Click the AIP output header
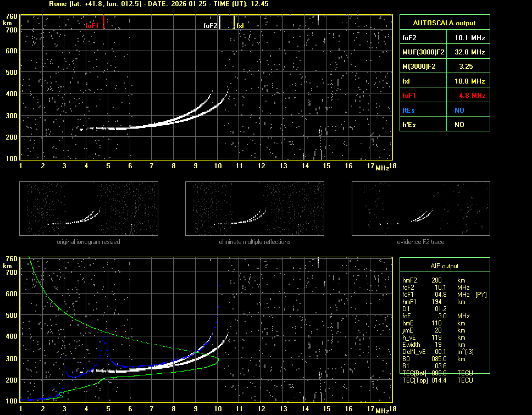The height and width of the screenshot is (415, 532). pos(444,266)
